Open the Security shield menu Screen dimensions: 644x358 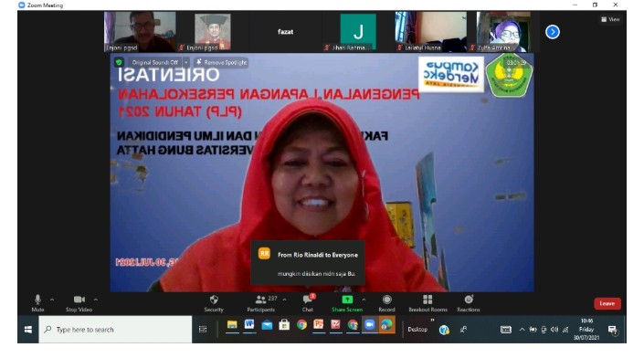pos(214,303)
